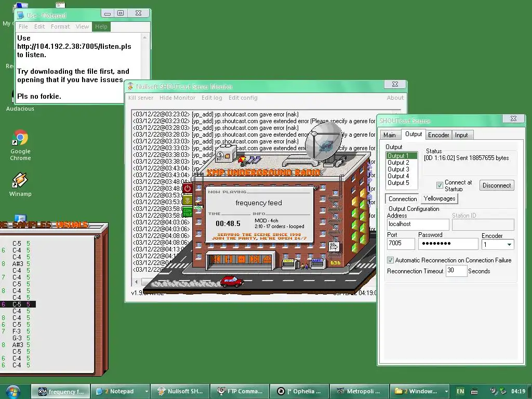Click the Reconnection Timeout field showing 30
Viewport: 532px width, 399px height.
(x=456, y=271)
